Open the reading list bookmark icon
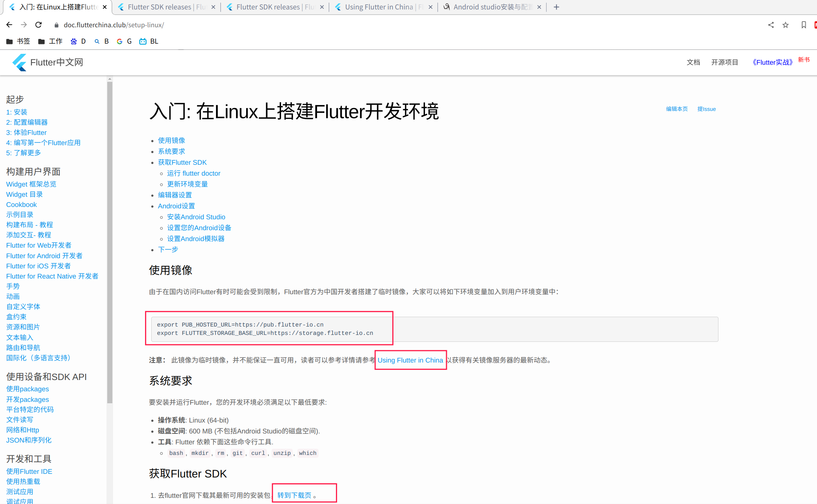 (804, 25)
